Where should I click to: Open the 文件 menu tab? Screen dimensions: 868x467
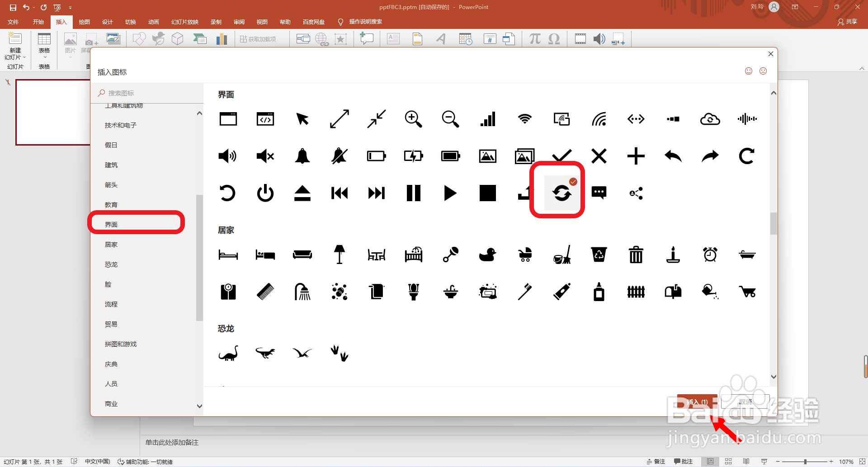[x=14, y=22]
